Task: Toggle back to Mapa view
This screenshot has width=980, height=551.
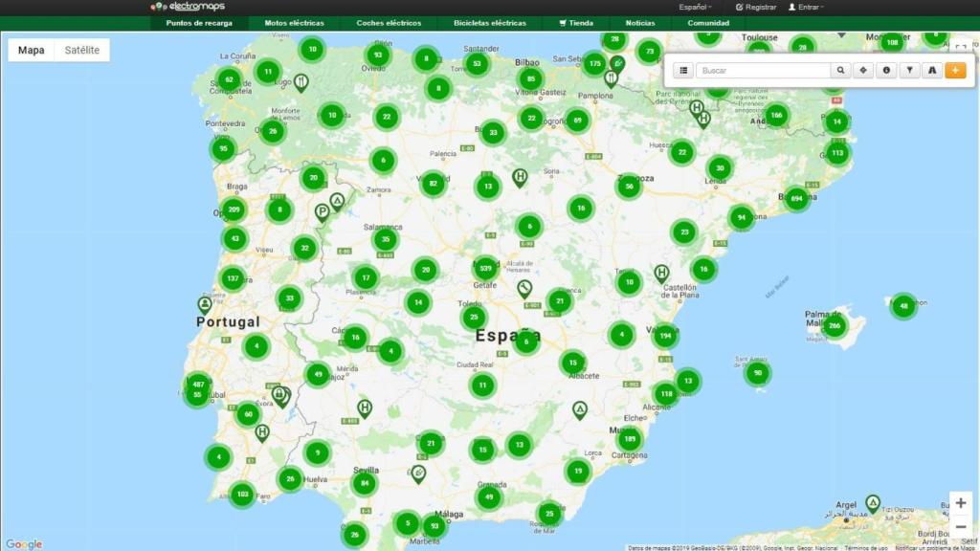Action: click(x=32, y=48)
